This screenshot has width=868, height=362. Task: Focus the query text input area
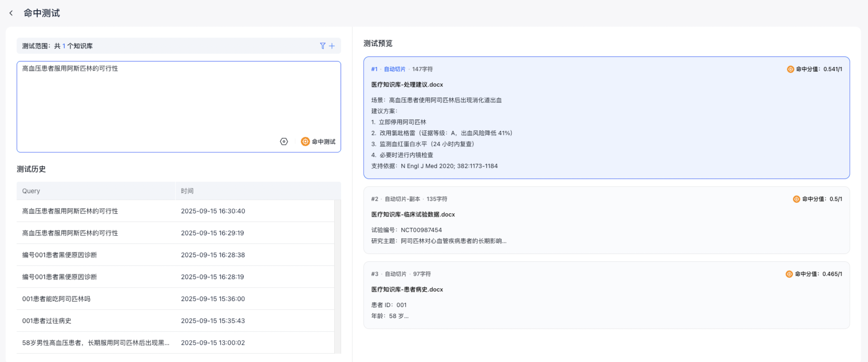click(x=179, y=101)
